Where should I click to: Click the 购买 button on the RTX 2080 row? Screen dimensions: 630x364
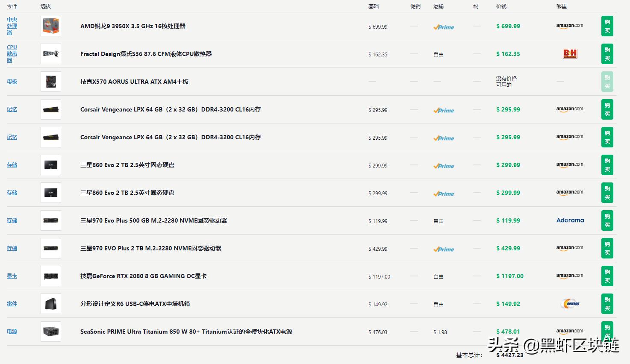click(x=607, y=276)
